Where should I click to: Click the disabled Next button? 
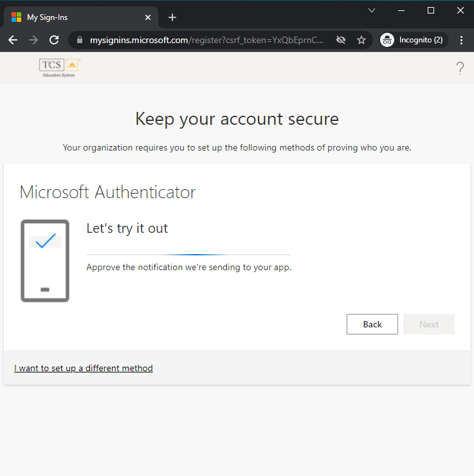tap(429, 324)
